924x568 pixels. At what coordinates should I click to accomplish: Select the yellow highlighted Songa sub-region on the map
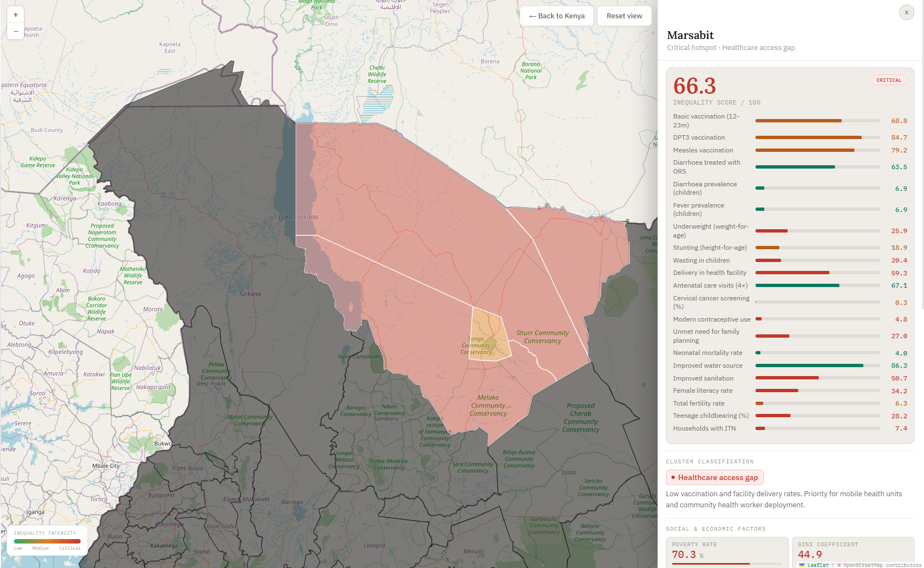point(489,334)
